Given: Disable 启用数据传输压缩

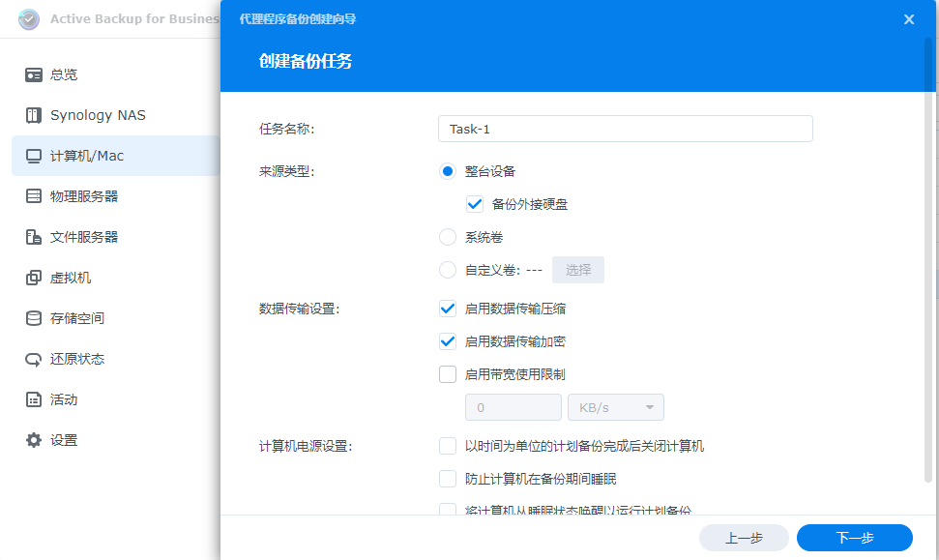Looking at the screenshot, I should (x=447, y=309).
